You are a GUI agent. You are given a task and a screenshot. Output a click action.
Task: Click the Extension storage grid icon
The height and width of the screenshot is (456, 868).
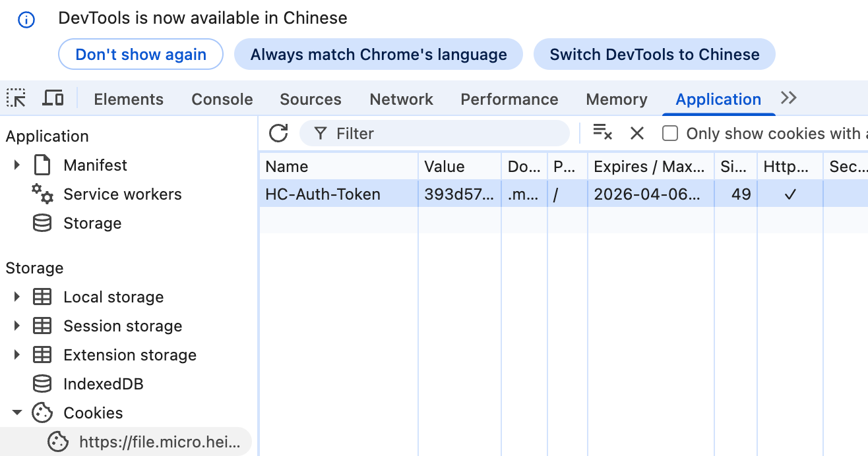pyautogui.click(x=42, y=355)
